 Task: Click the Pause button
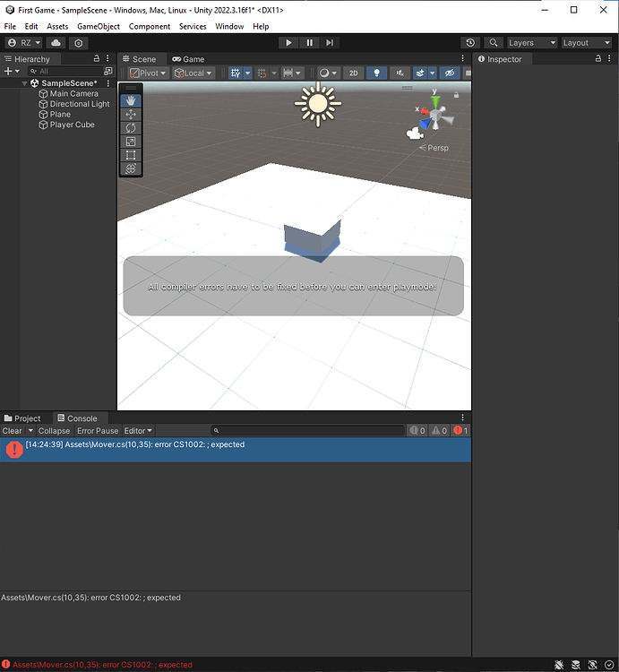click(x=309, y=43)
